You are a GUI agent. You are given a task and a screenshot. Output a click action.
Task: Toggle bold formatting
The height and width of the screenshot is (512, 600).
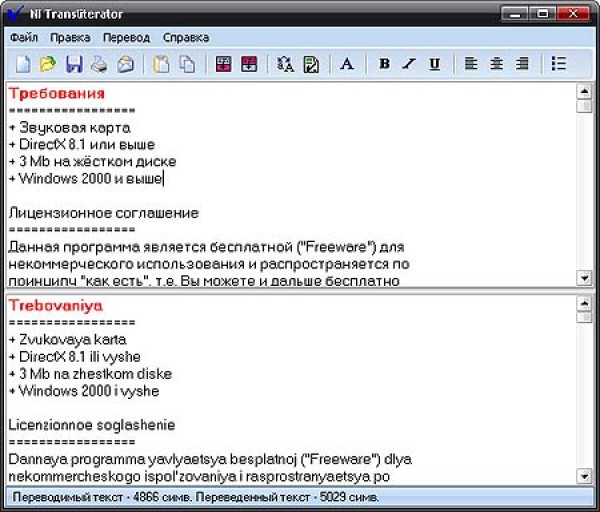pos(384,64)
